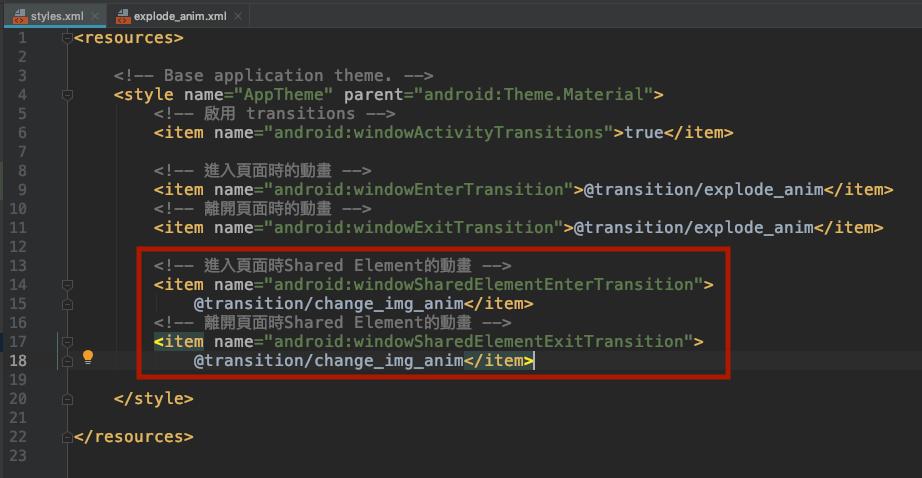Click the closing </resources> tag
The width and height of the screenshot is (922, 478).
133,437
